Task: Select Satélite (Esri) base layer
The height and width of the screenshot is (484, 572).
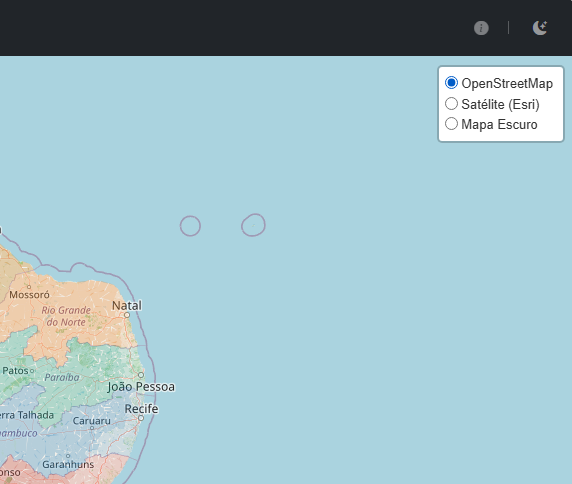Action: [x=451, y=104]
